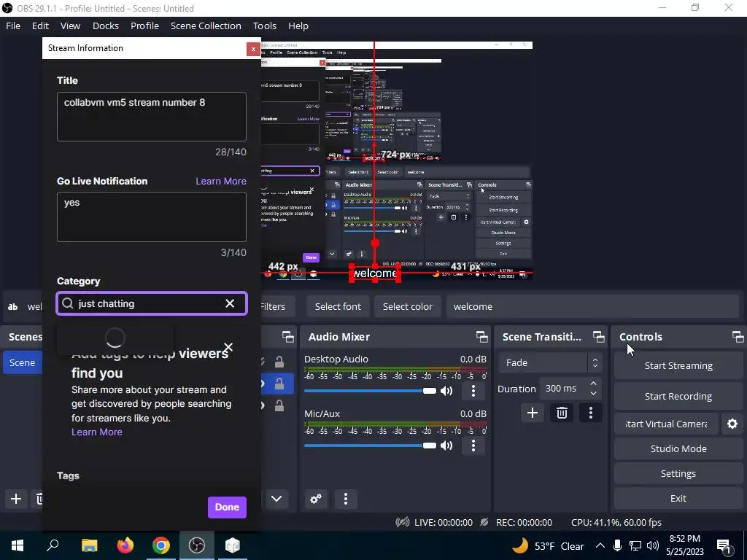Open the Help menu
The width and height of the screenshot is (747, 560).
point(298,26)
